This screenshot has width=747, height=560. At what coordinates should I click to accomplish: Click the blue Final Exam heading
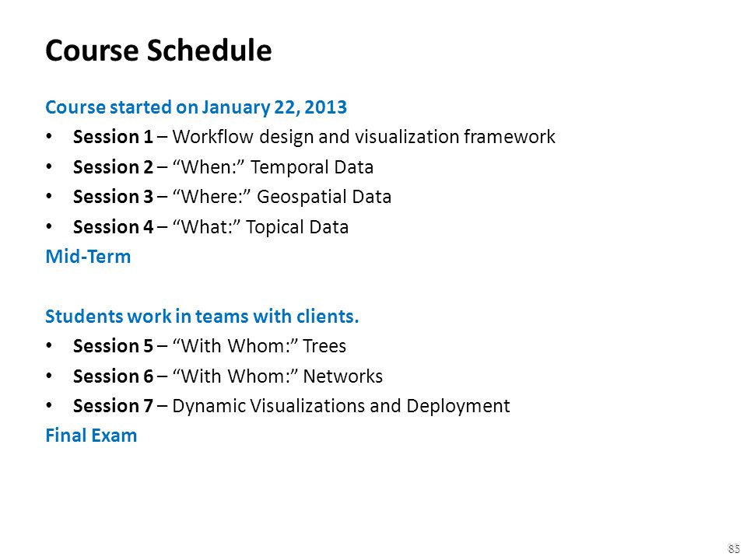[91, 436]
